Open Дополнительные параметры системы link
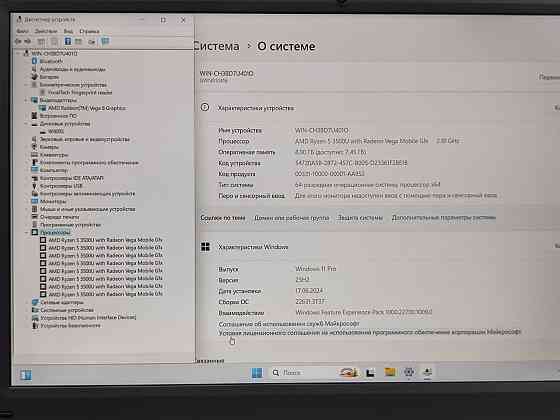The width and height of the screenshot is (560, 420). [444, 217]
